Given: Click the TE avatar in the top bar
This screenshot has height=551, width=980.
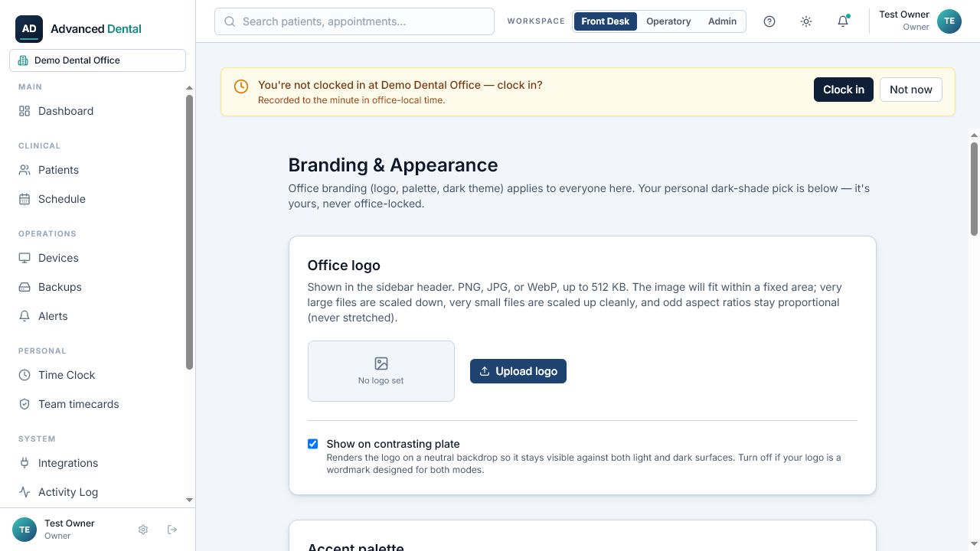Looking at the screenshot, I should 949,21.
